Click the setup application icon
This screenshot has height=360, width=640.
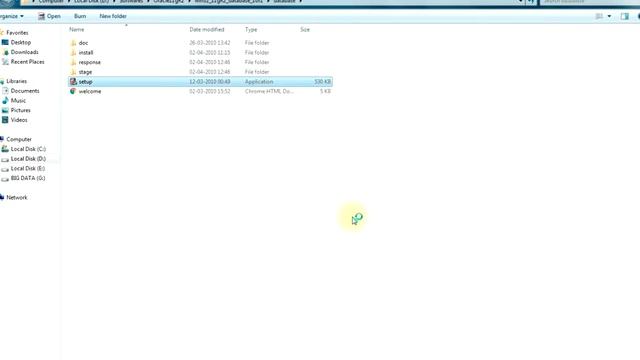pyautogui.click(x=73, y=82)
